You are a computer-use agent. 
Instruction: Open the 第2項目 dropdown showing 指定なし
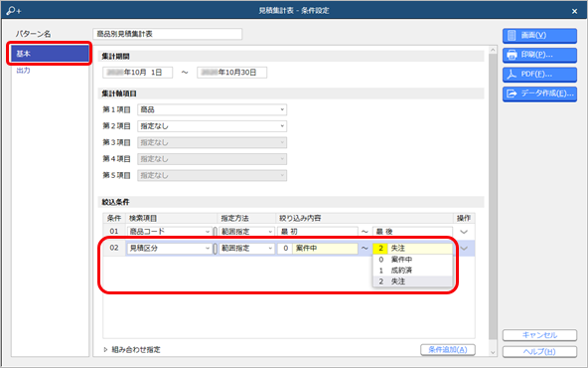[212, 126]
